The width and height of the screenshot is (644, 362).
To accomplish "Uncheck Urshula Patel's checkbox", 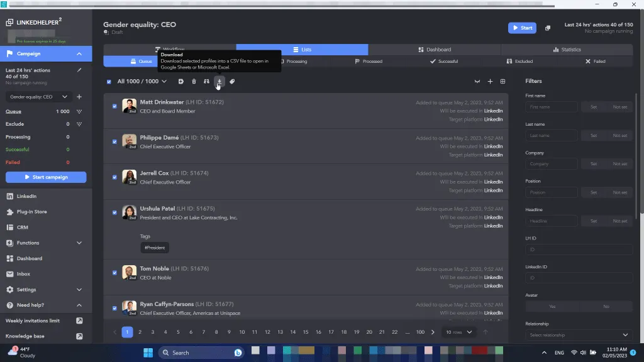I will pyautogui.click(x=114, y=212).
